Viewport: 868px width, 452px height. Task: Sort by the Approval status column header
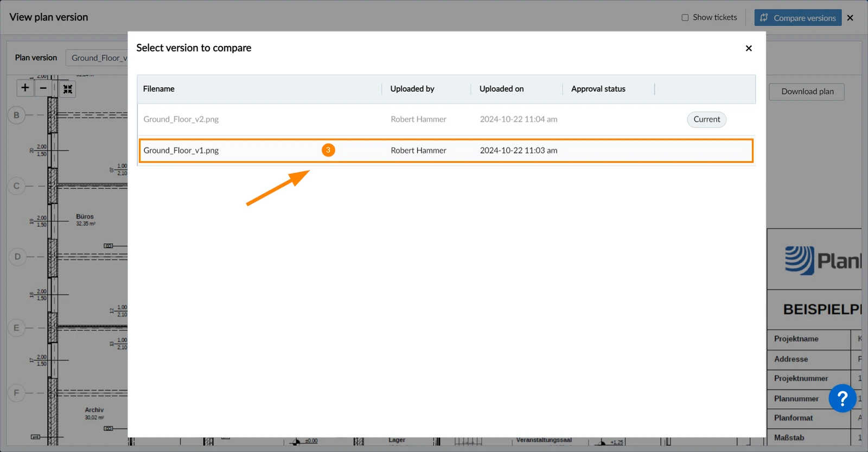click(598, 89)
